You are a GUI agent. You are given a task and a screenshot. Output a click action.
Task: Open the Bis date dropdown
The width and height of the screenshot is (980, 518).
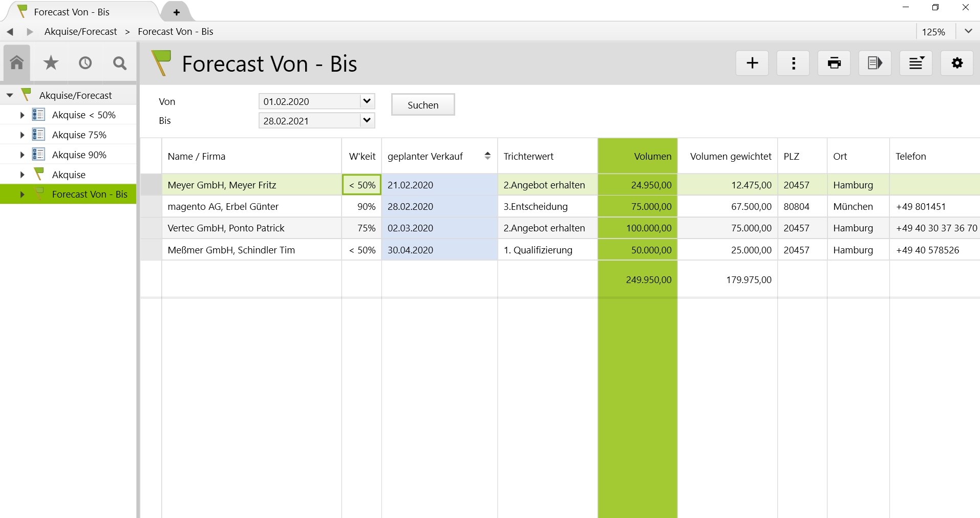[x=366, y=120]
